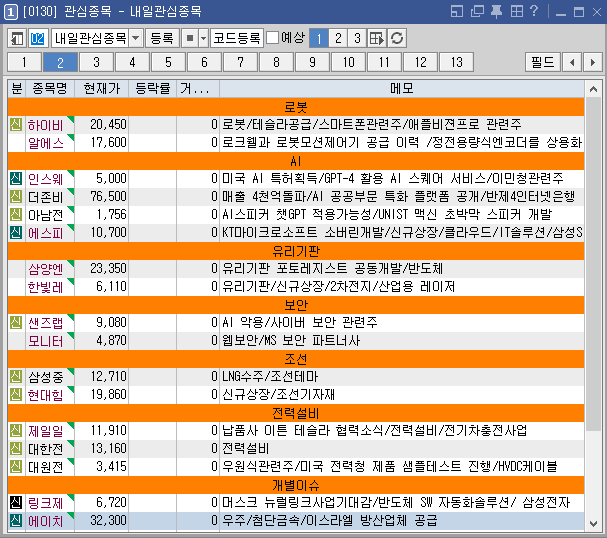Image resolution: width=607 pixels, height=538 pixels.
Task: Click the black square stop button
Action: click(x=190, y=38)
